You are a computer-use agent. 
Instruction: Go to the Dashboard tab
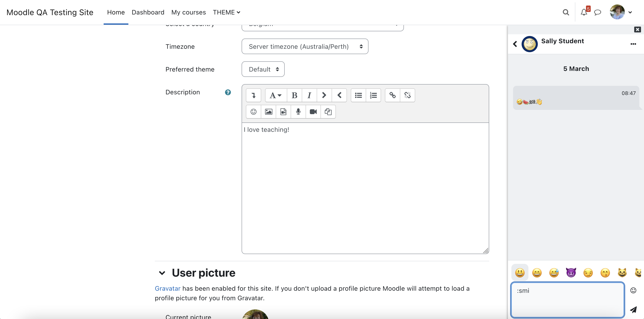[x=148, y=12]
